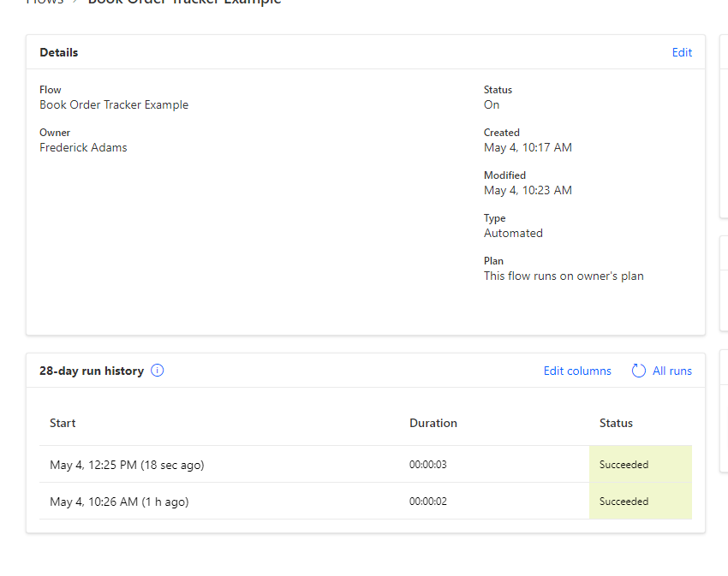Sort by the Start column header
728x576 pixels.
63,423
